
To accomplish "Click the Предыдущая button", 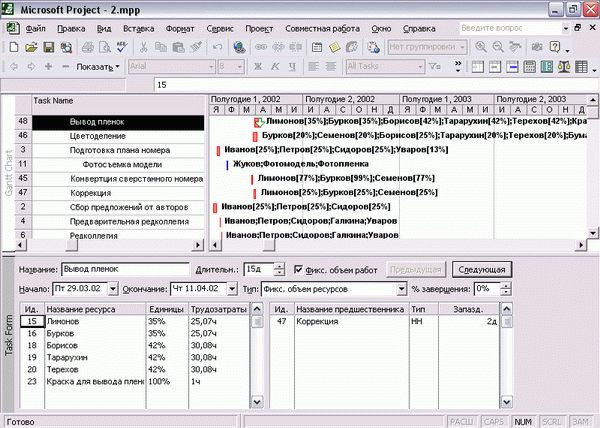I will (416, 270).
